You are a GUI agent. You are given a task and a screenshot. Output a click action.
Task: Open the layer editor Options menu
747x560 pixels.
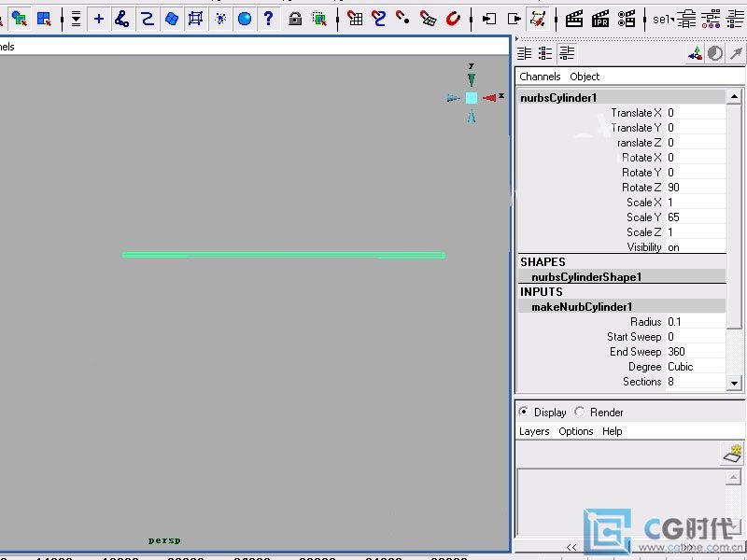click(x=576, y=431)
